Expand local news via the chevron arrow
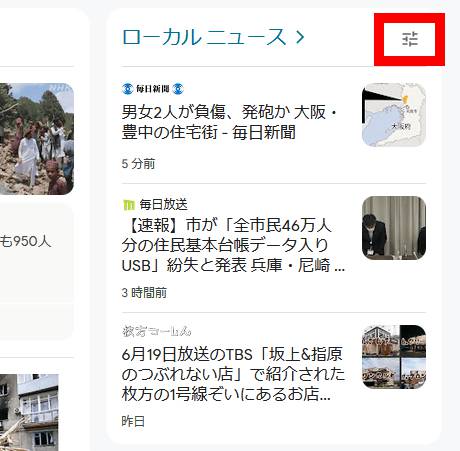The height and width of the screenshot is (451, 460). pyautogui.click(x=300, y=37)
